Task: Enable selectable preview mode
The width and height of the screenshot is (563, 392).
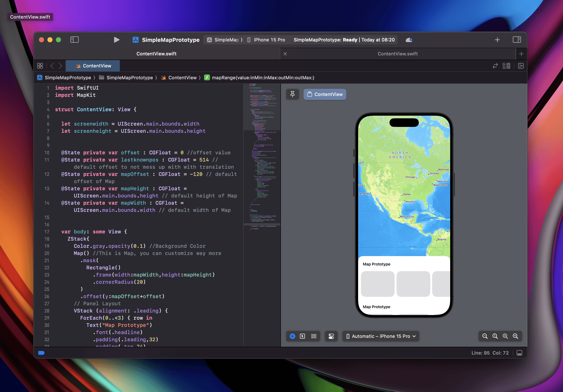Action: [303, 336]
